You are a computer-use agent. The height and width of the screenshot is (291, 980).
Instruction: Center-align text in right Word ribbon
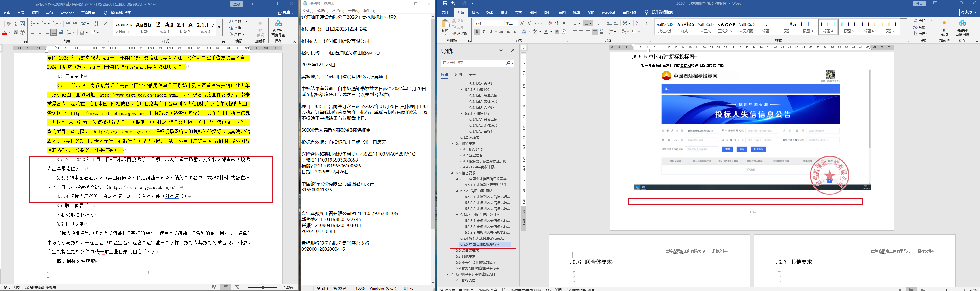[581, 32]
